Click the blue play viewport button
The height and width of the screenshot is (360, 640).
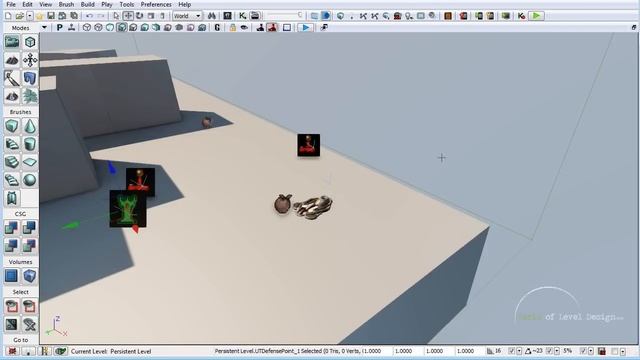pyautogui.click(x=305, y=28)
